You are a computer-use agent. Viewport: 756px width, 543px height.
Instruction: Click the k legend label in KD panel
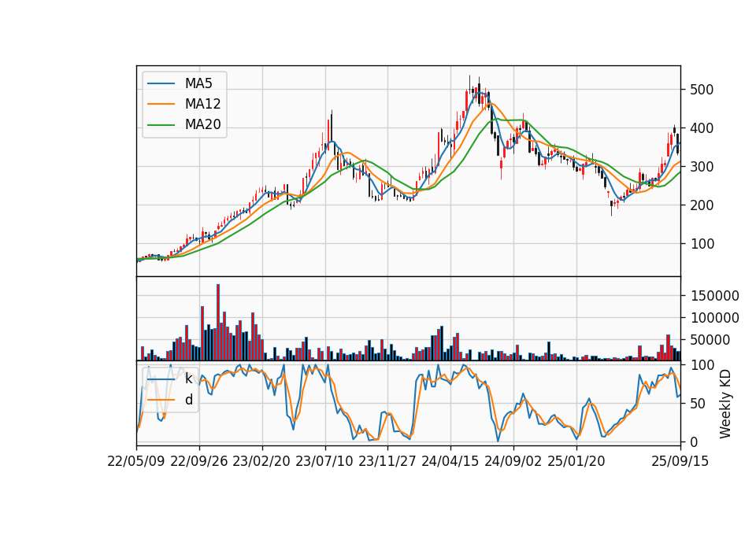click(188, 379)
